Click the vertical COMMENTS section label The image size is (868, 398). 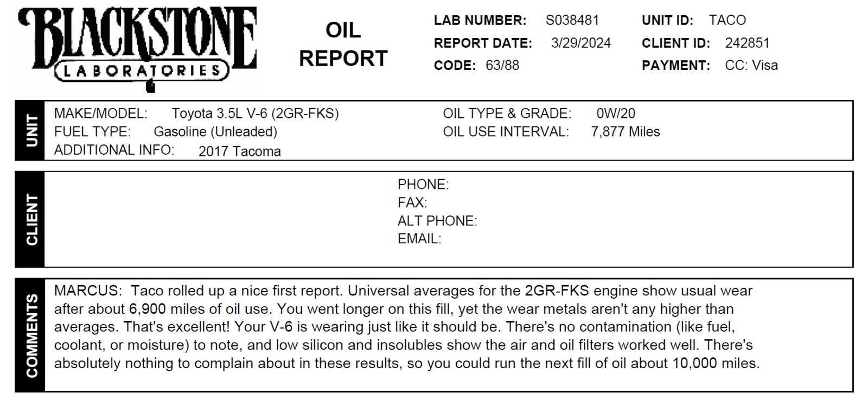click(31, 335)
